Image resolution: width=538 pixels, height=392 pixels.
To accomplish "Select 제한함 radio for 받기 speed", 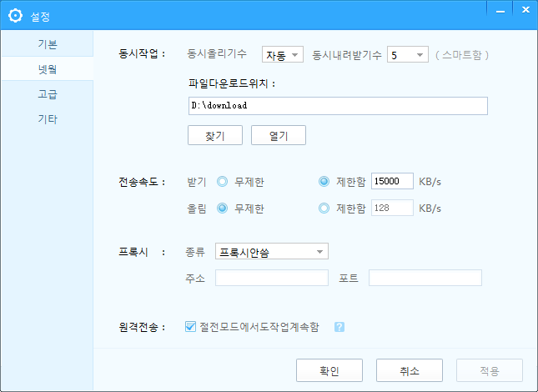I will coord(324,182).
